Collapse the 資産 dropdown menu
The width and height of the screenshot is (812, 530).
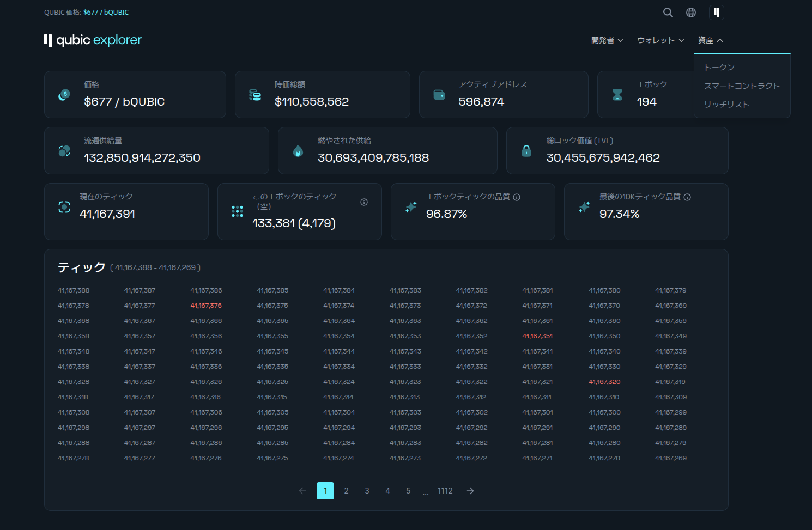[x=710, y=40]
